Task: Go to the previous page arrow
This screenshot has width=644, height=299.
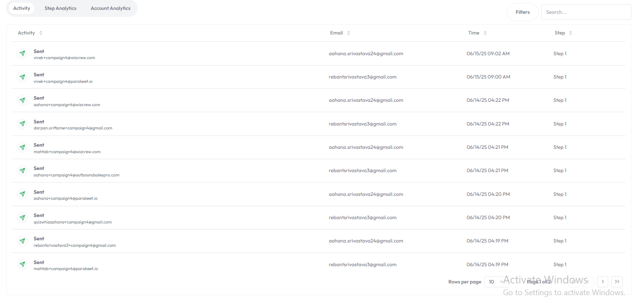Action: (588, 282)
